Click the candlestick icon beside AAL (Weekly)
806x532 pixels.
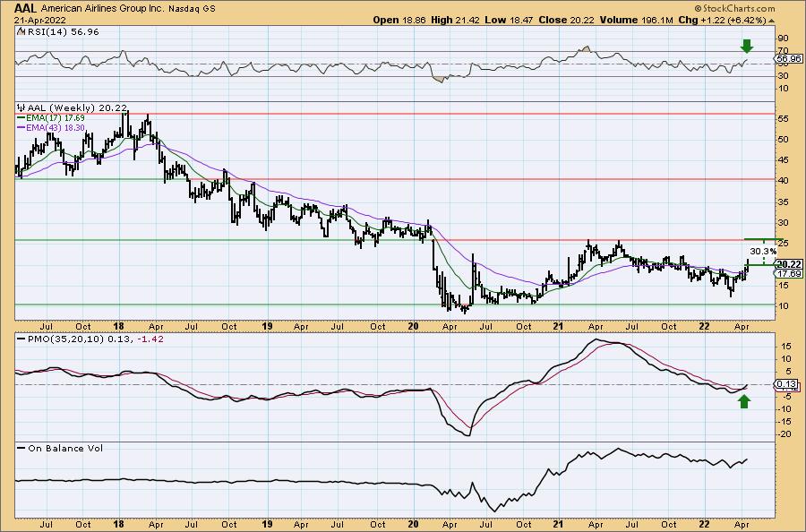21,108
